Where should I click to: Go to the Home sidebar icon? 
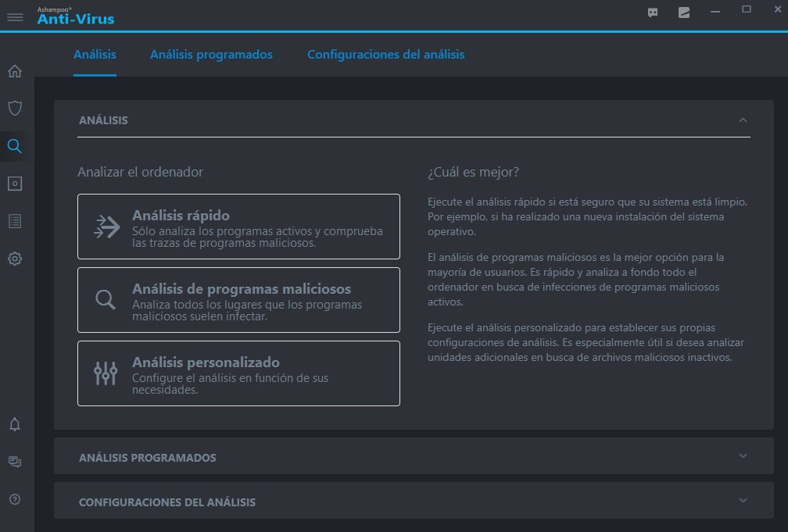click(x=15, y=71)
